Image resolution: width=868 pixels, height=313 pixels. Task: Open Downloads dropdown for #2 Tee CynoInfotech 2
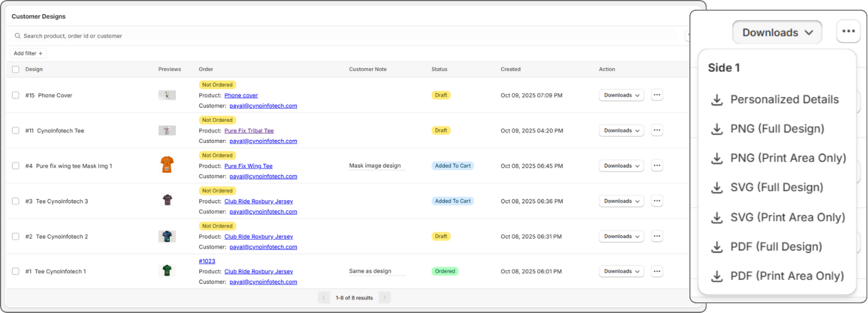(621, 236)
